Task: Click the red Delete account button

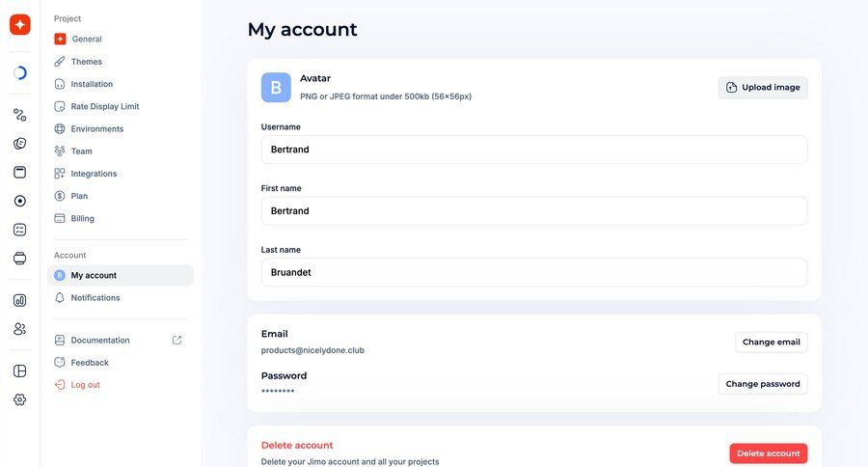Action: pos(768,453)
